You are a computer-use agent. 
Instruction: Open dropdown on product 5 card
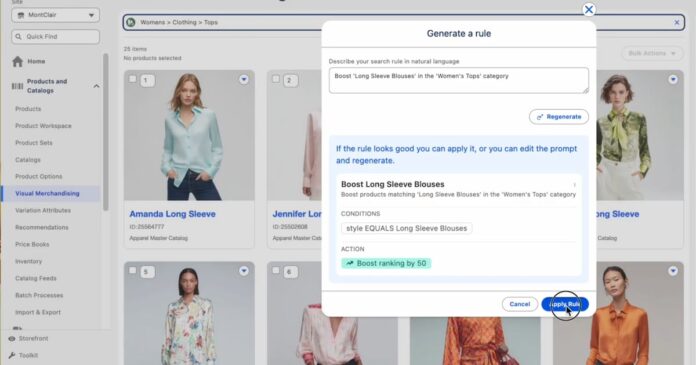[x=244, y=271]
